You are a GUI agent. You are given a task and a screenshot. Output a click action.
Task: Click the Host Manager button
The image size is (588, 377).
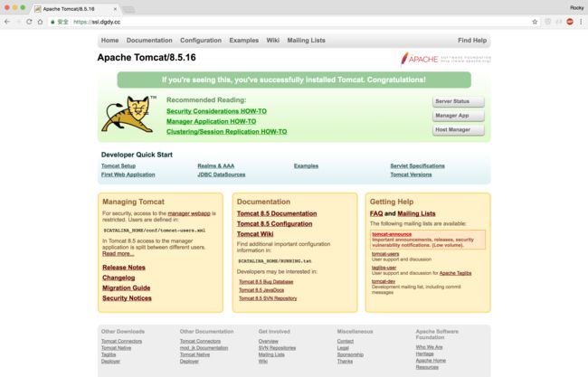click(459, 129)
